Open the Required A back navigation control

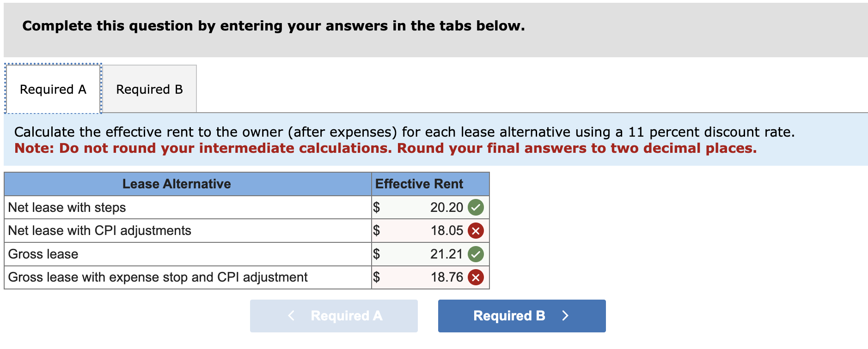[334, 316]
